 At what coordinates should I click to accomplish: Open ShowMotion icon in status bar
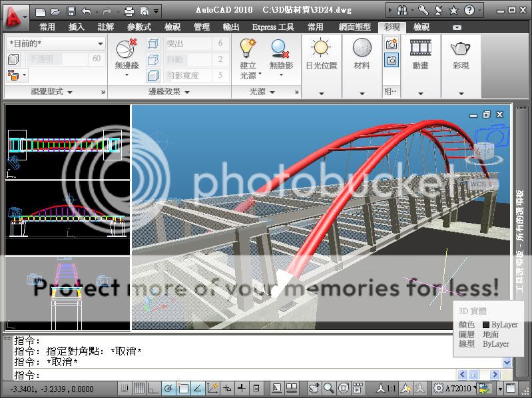358,388
